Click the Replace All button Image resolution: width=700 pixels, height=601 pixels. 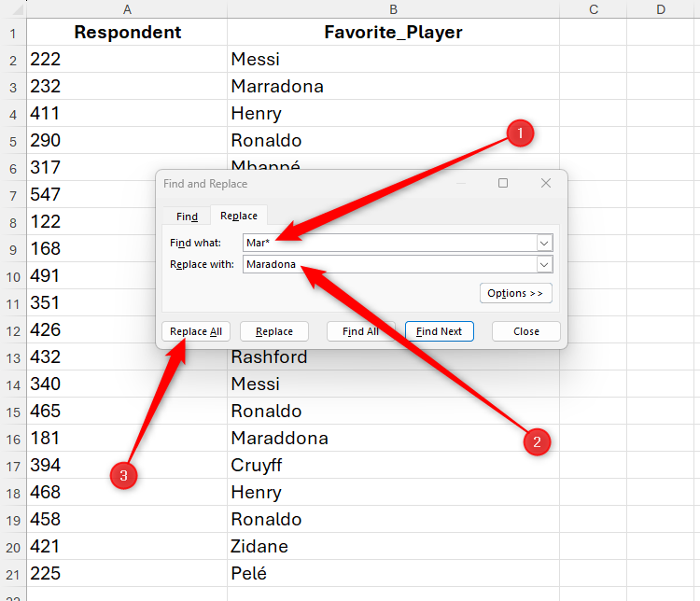[x=196, y=331]
